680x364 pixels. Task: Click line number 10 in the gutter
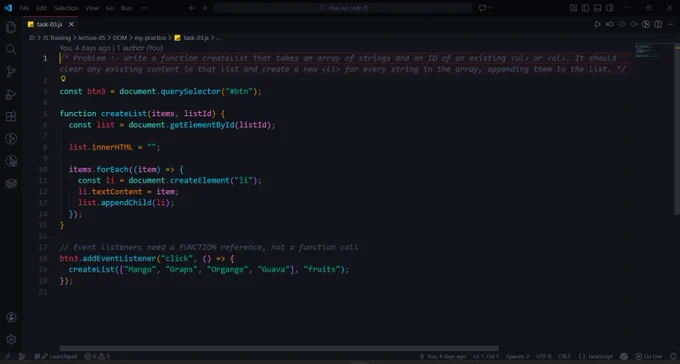click(43, 170)
